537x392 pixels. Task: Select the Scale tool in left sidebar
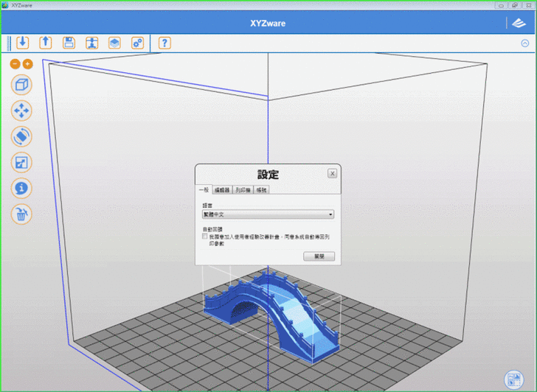click(22, 162)
